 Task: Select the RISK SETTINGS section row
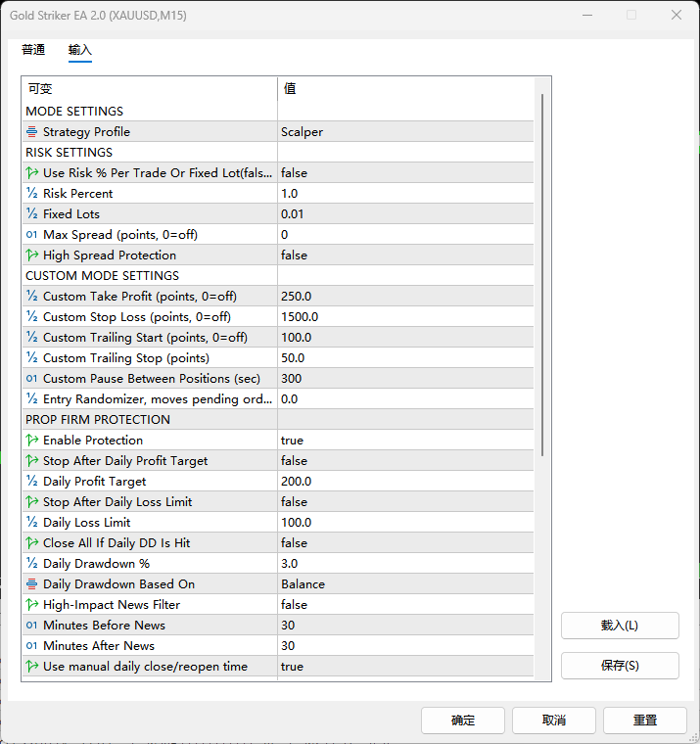tap(278, 153)
